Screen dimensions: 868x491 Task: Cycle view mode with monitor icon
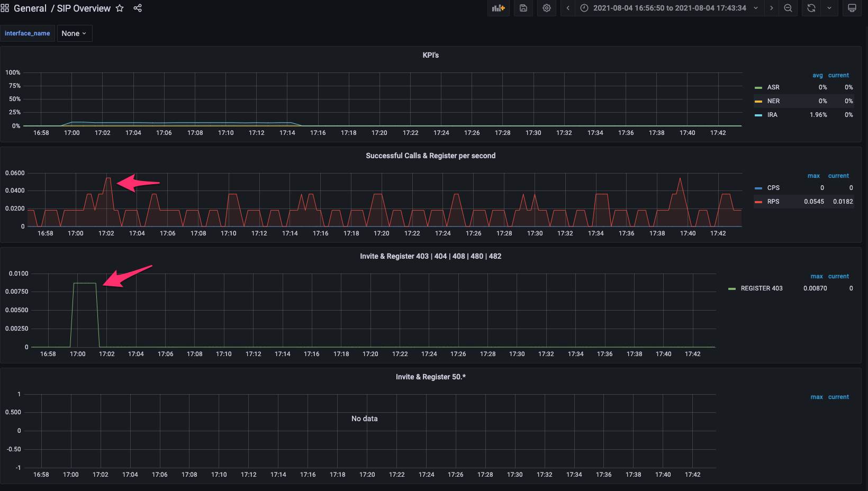pyautogui.click(x=852, y=8)
